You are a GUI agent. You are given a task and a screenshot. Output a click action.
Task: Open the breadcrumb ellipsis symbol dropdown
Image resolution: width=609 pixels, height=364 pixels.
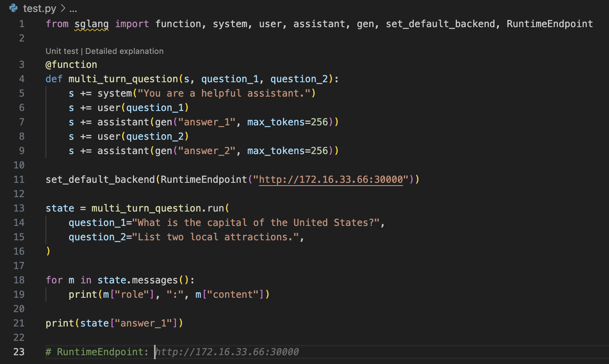coord(73,8)
